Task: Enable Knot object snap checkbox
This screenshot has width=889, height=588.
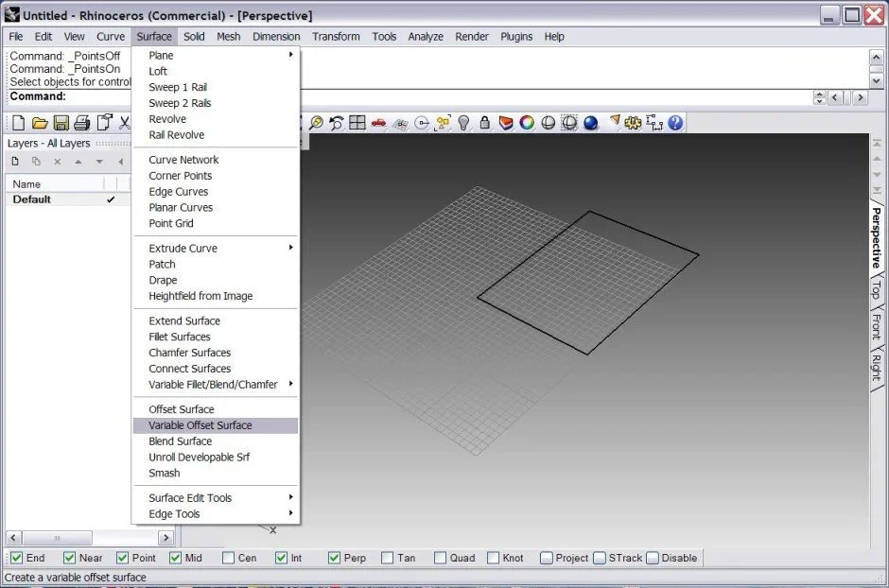Action: (494, 558)
